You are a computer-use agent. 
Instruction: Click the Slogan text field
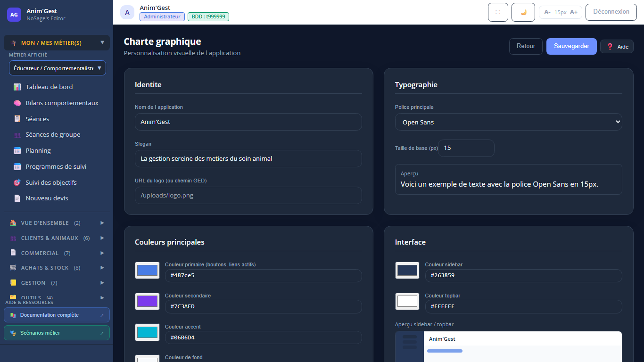click(248, 158)
